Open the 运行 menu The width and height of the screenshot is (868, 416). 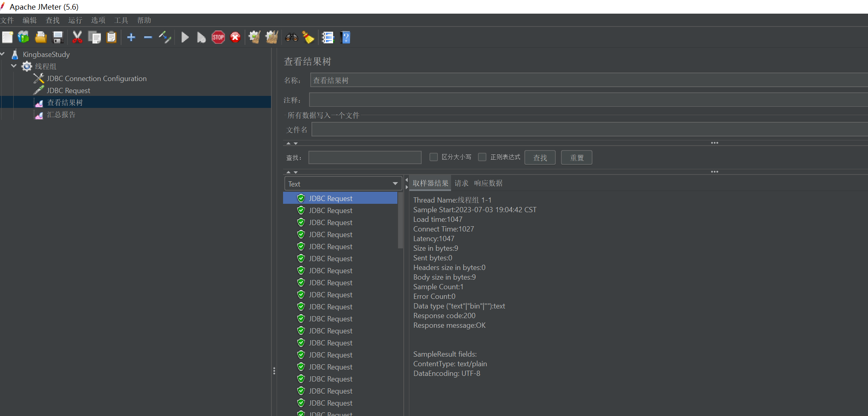pos(75,20)
